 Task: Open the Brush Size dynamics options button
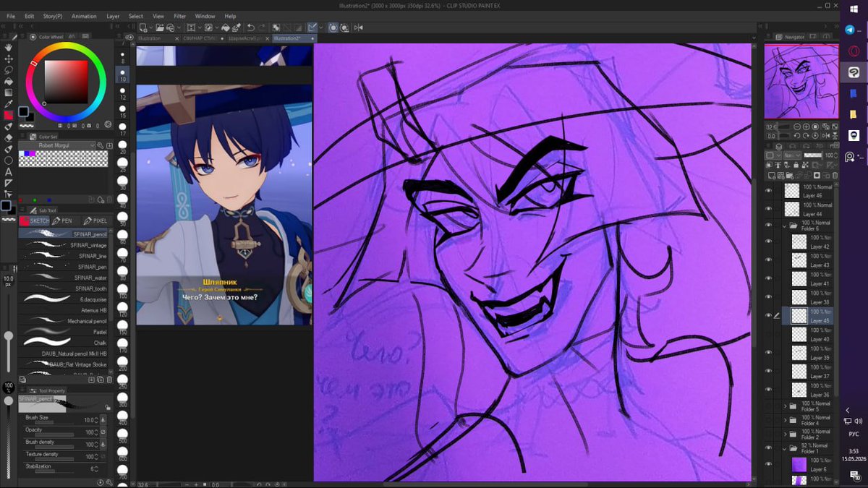point(103,420)
